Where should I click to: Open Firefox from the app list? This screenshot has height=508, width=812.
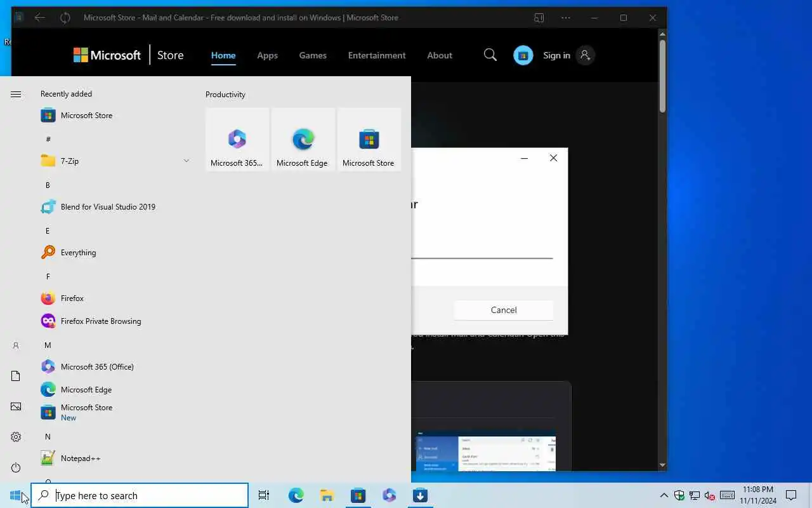point(114,298)
